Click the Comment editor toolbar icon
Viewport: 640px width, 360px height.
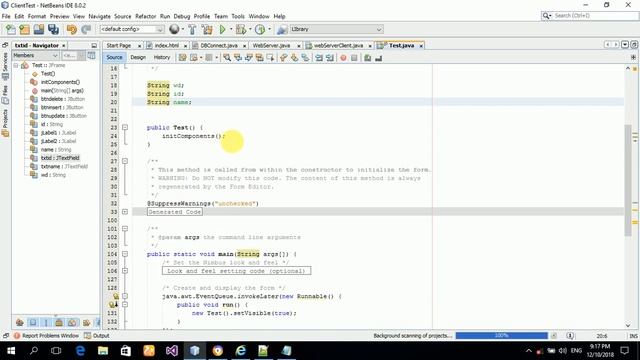367,58
